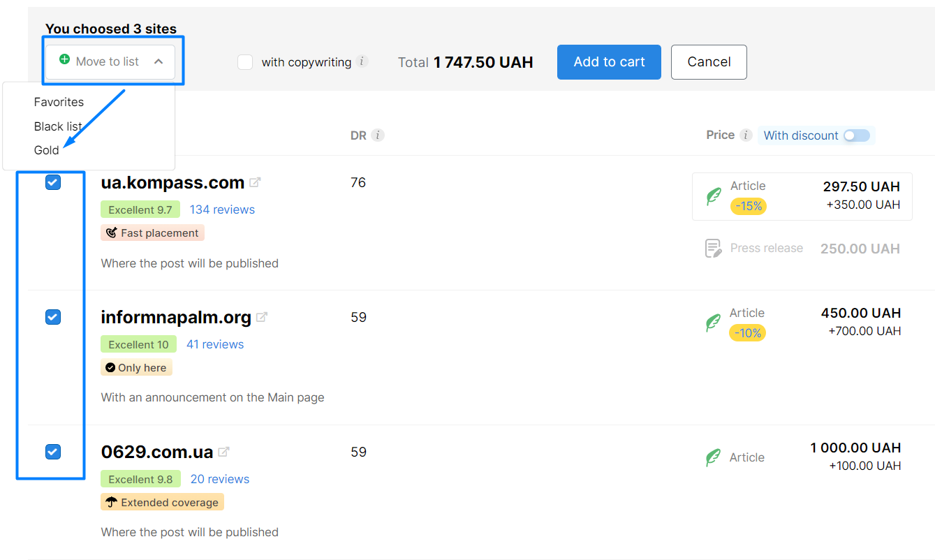
Task: Click the -10% discount badge for informnapalm.org
Action: 747,333
